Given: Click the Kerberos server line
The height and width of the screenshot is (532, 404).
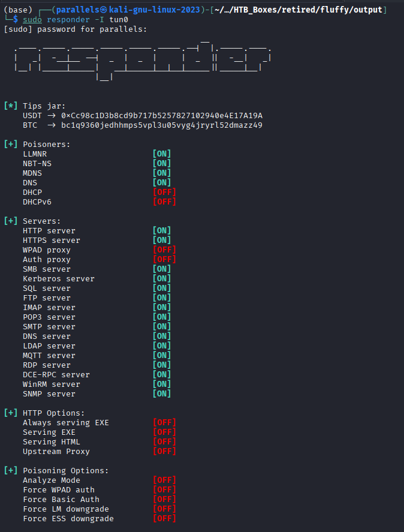Looking at the screenshot, I should [59, 278].
